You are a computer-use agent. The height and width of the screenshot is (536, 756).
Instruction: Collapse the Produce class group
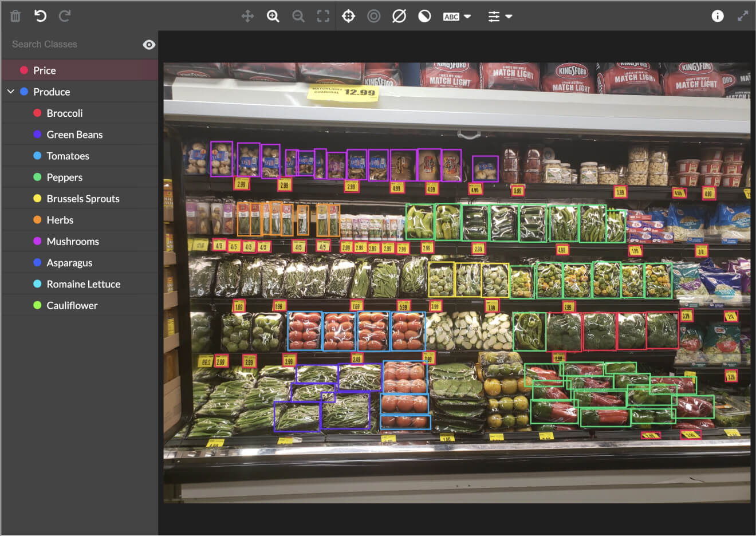pos(11,92)
